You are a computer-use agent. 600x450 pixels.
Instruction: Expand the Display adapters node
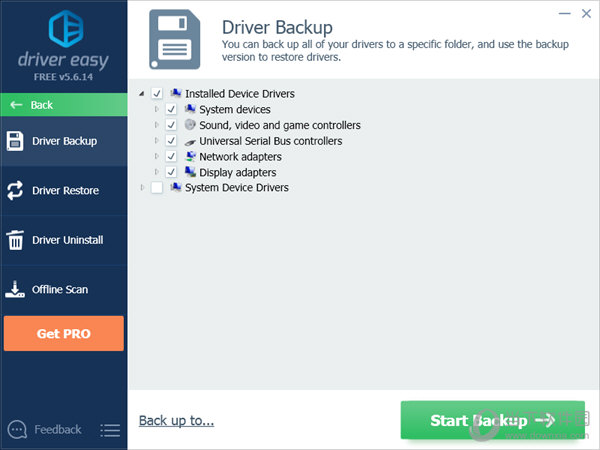click(x=156, y=172)
